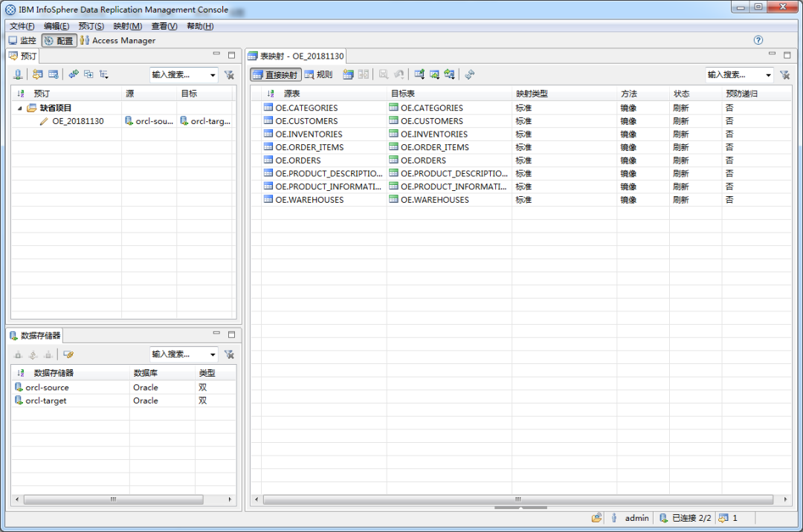This screenshot has width=803, height=532.
Task: Click the greyed disconnect datastore icon
Action: tap(48, 354)
